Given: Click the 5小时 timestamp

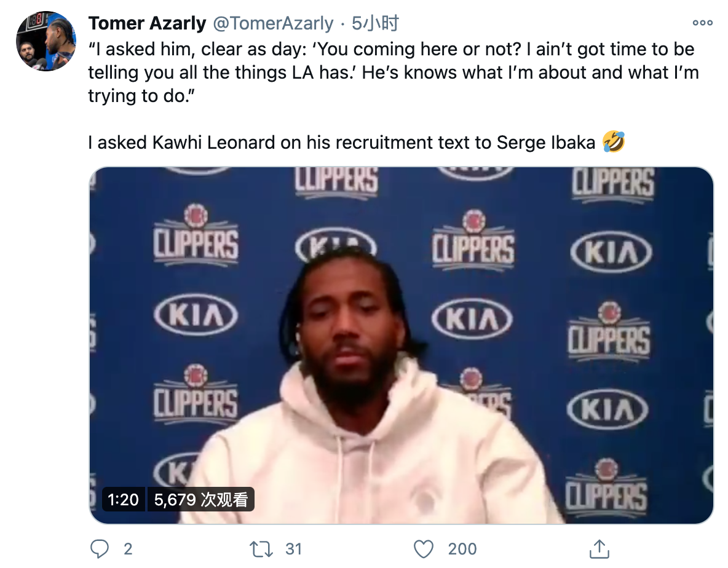Looking at the screenshot, I should (376, 23).
